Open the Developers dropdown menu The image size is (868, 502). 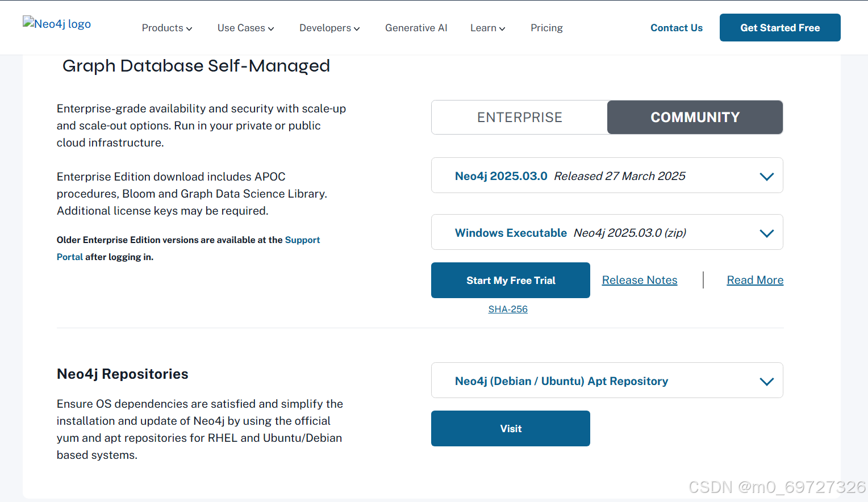point(329,28)
